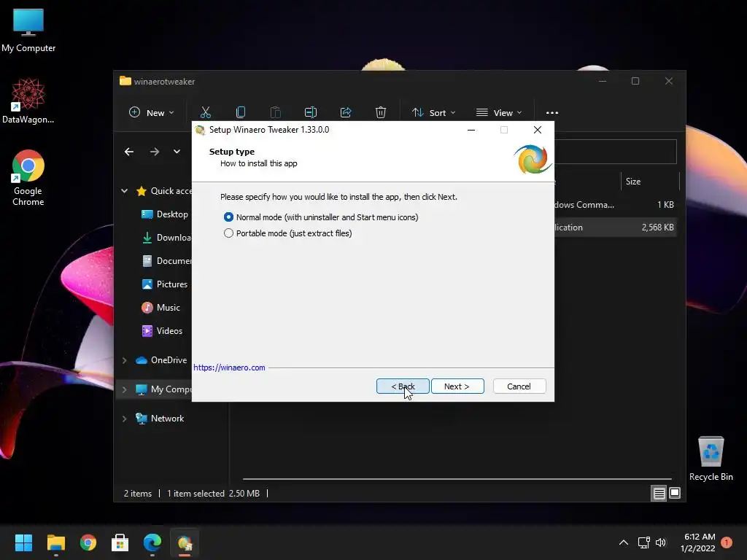The height and width of the screenshot is (560, 747).
Task: Click the volume speaker tray icon
Action: pyautogui.click(x=661, y=542)
